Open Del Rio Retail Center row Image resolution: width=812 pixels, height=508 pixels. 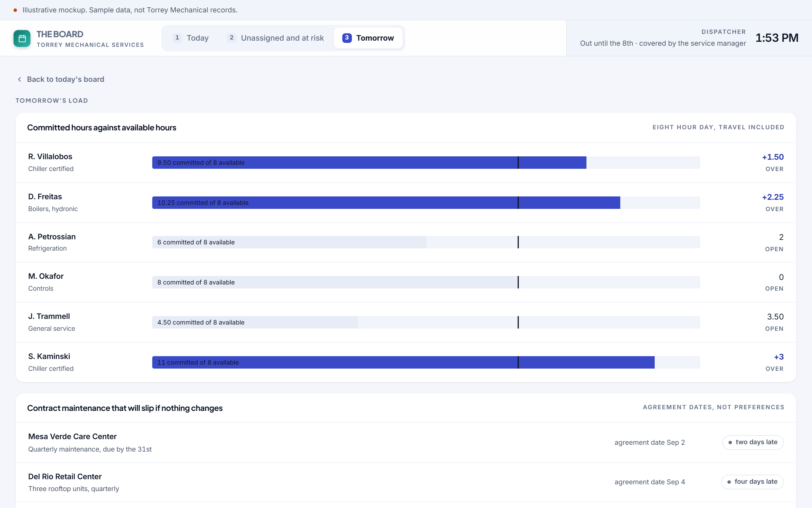click(x=406, y=482)
